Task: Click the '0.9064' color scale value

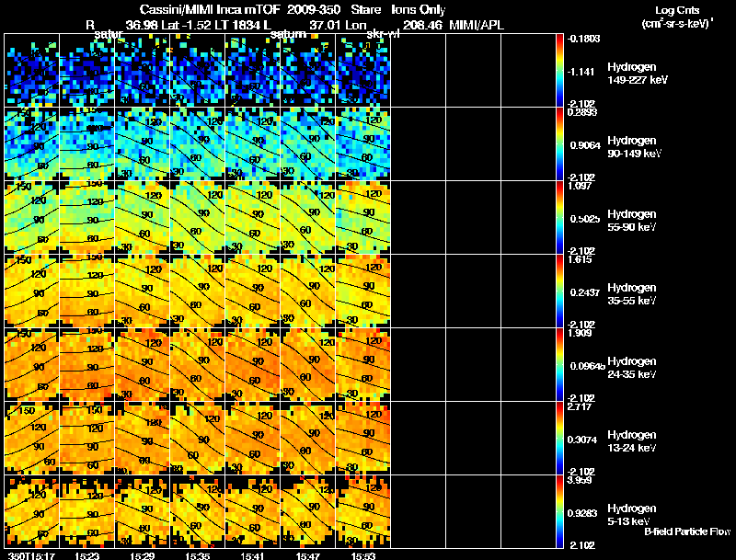Action: coord(585,145)
